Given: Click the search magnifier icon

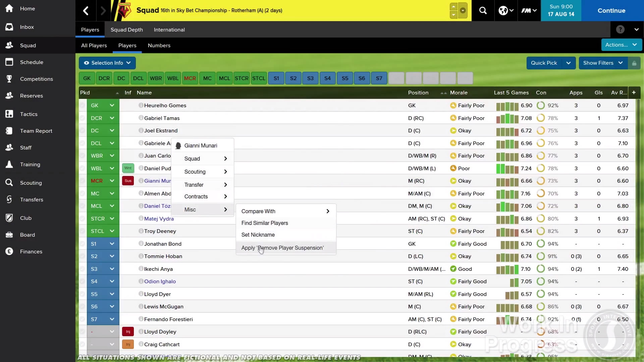Looking at the screenshot, I should 483,10.
